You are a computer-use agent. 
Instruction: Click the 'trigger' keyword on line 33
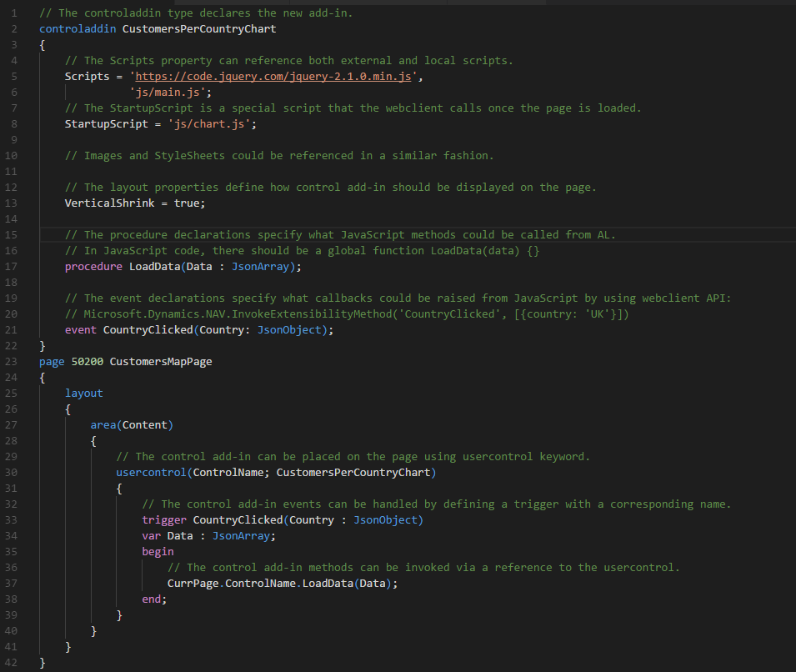164,519
